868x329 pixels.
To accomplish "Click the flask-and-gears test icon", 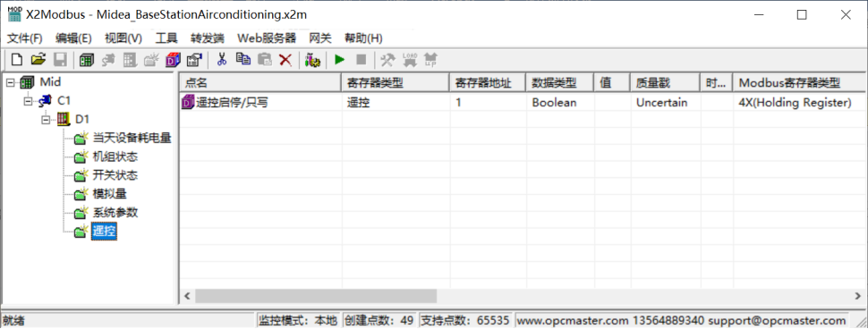I will click(x=313, y=60).
